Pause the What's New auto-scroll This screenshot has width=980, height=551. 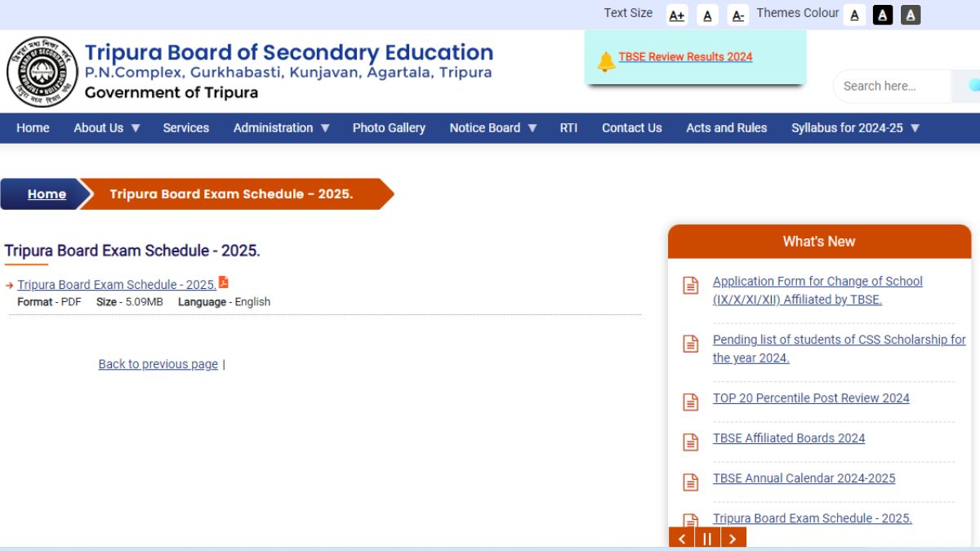pos(707,539)
